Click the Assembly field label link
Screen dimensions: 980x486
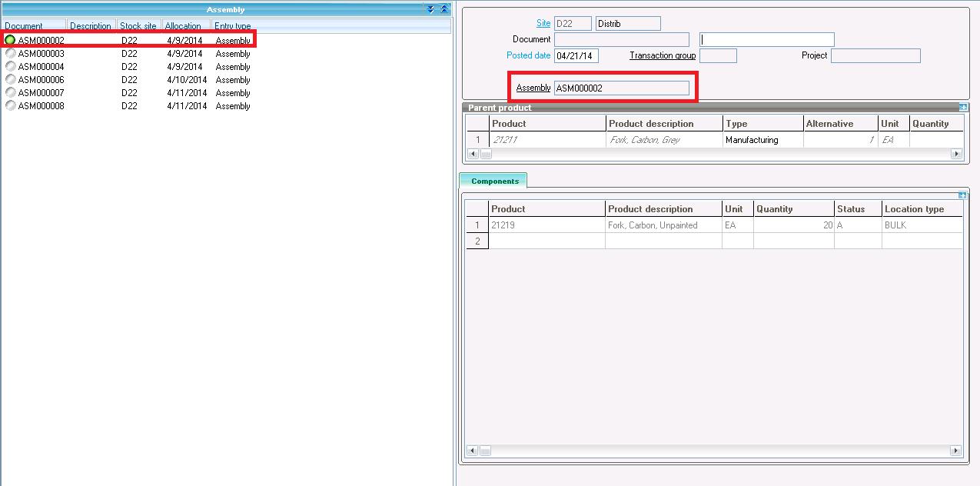click(x=533, y=88)
